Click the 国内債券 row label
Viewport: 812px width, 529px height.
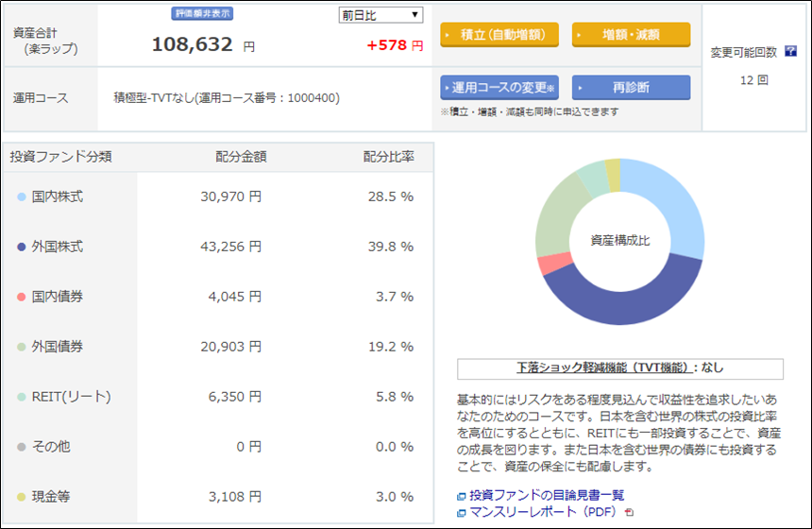click(57, 297)
